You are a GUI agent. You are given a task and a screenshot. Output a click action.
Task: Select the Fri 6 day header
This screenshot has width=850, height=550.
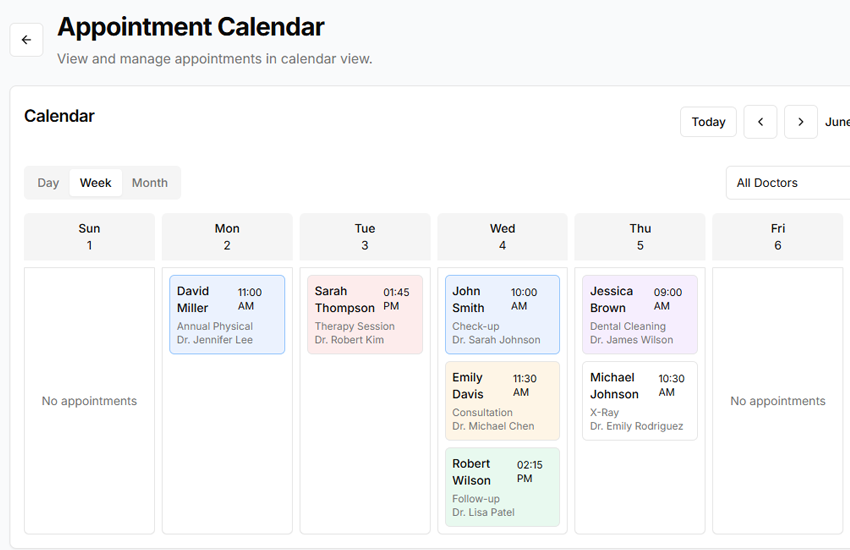pyautogui.click(x=778, y=237)
